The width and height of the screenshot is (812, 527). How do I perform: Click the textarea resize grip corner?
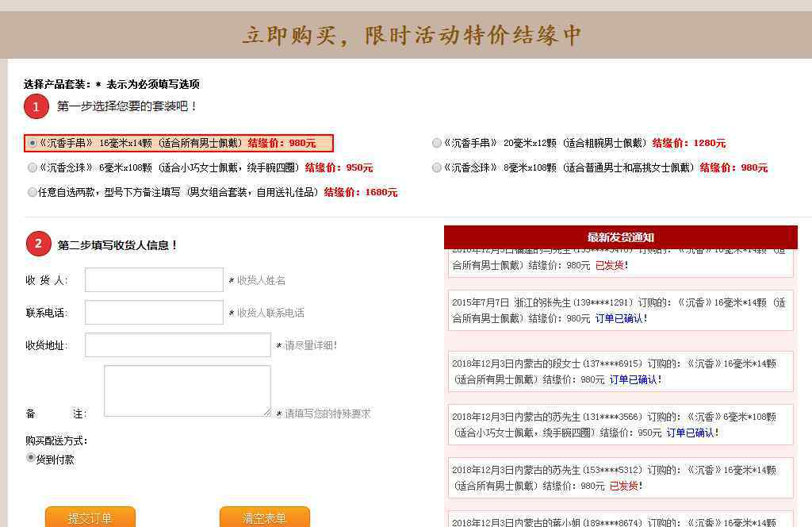[266, 413]
